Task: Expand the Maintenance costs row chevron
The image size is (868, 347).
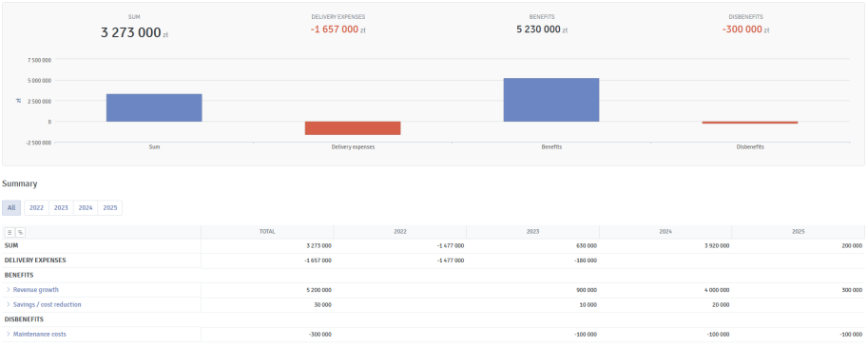Action: (x=8, y=335)
